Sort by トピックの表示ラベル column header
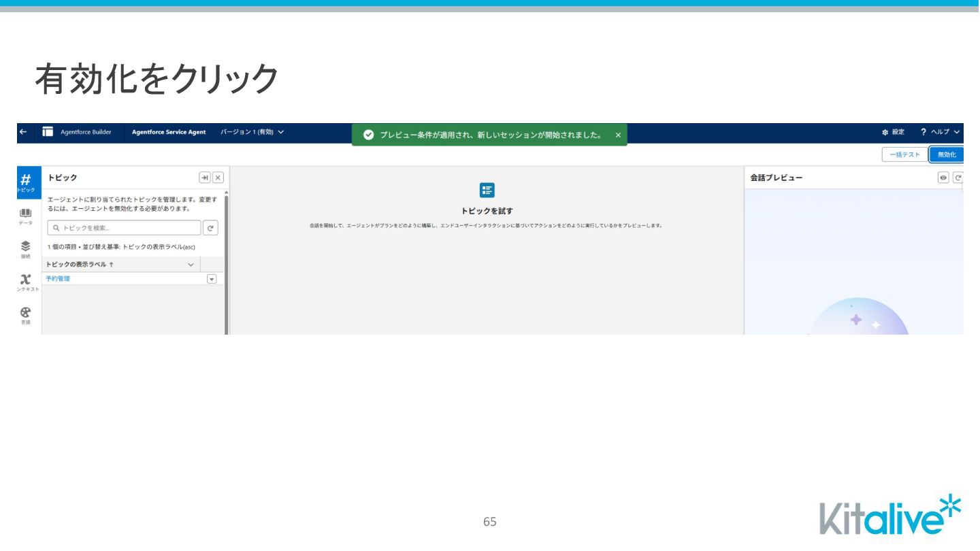This screenshot has height=551, width=980. click(x=80, y=265)
